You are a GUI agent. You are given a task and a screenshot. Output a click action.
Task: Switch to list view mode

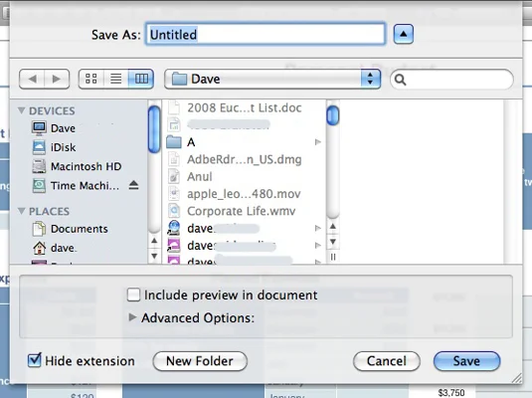click(x=116, y=79)
